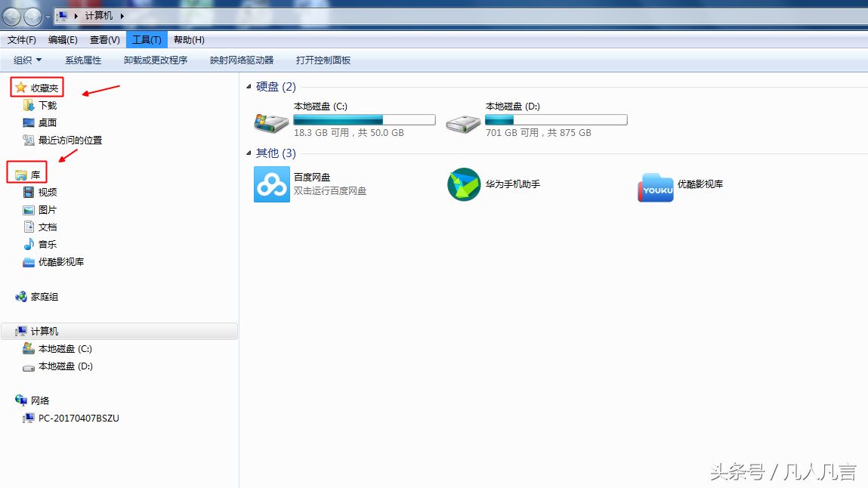Click the 下载 folder icon
The image size is (868, 488).
tap(29, 105)
